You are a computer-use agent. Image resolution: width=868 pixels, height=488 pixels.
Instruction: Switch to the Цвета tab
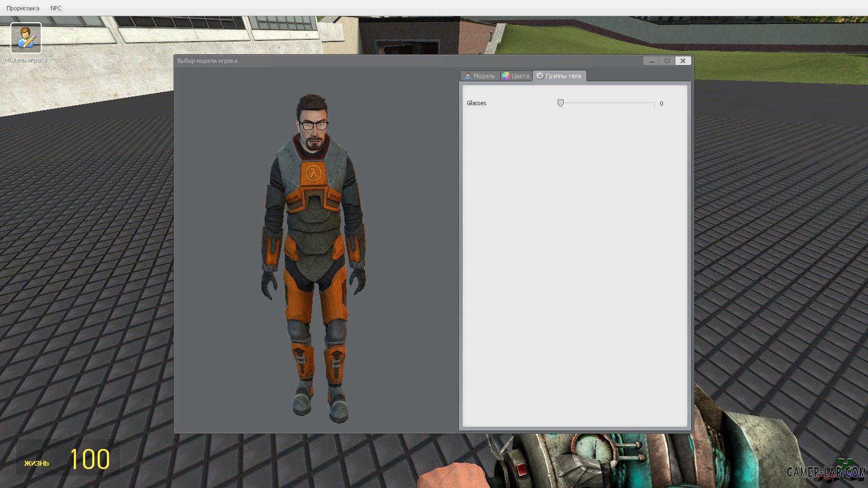coord(515,76)
